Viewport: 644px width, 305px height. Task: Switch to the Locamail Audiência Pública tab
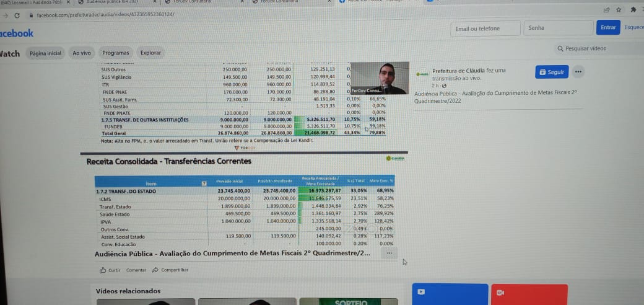32,2
